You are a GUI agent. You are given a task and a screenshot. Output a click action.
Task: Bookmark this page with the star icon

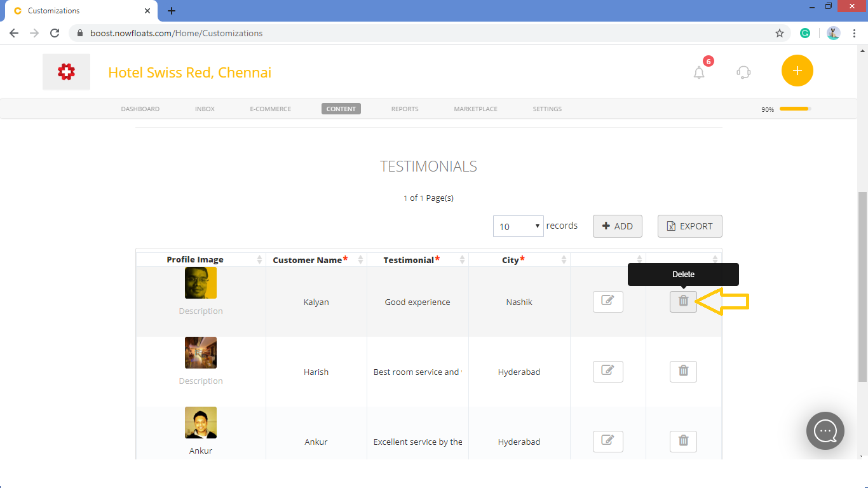pos(780,33)
